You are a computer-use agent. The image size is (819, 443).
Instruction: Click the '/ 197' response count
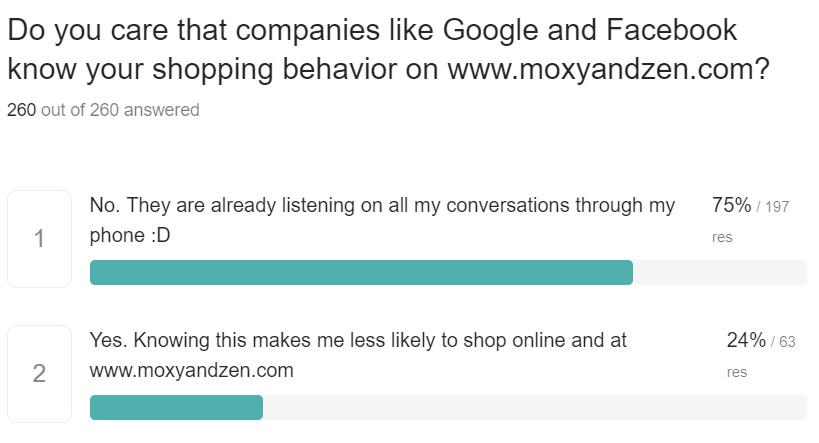(773, 207)
